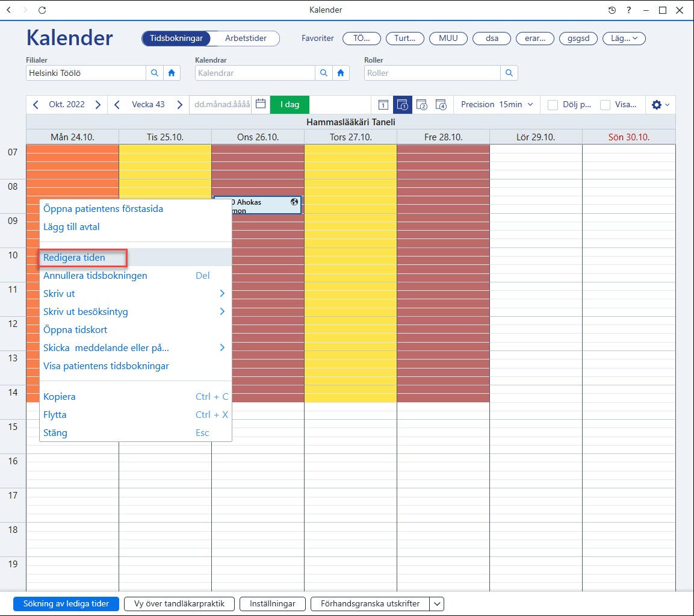Expand the Skriv ut submenu

222,293
